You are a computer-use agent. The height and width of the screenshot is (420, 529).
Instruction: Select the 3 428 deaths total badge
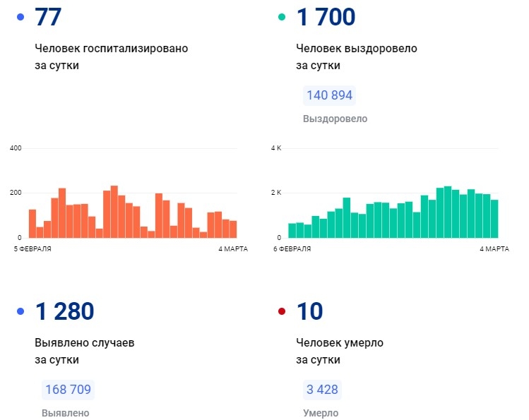[322, 390]
